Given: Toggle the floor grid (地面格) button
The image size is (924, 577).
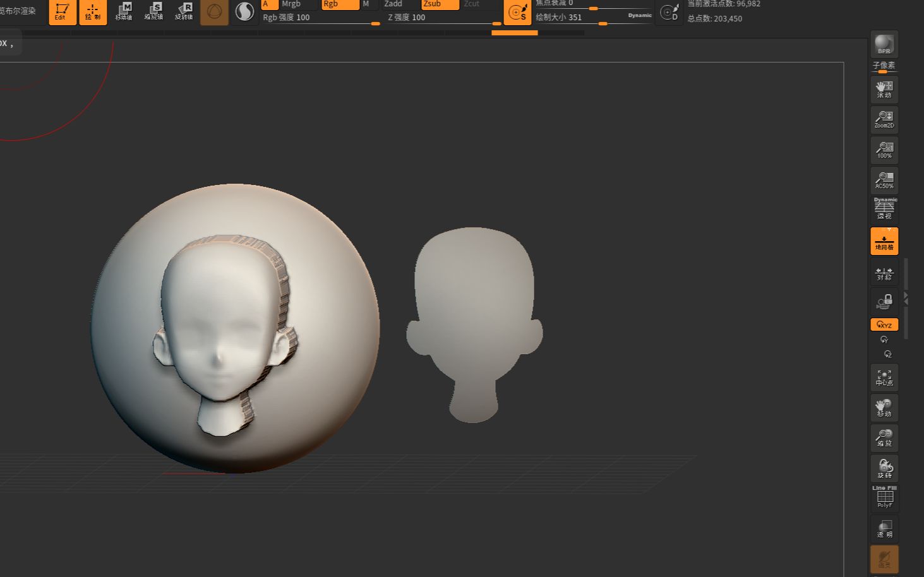Looking at the screenshot, I should coord(884,241).
